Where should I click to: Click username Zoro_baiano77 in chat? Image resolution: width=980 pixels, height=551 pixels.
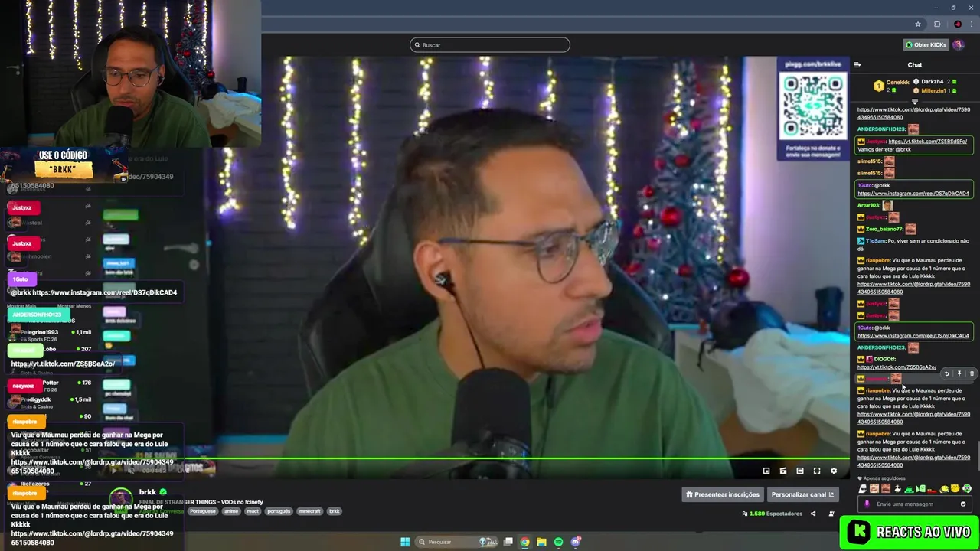884,229
